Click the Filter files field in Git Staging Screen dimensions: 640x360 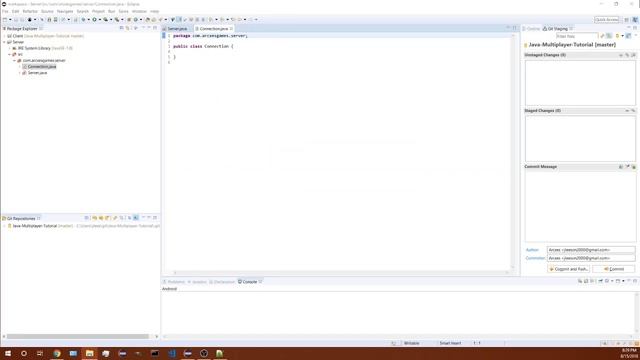click(577, 36)
